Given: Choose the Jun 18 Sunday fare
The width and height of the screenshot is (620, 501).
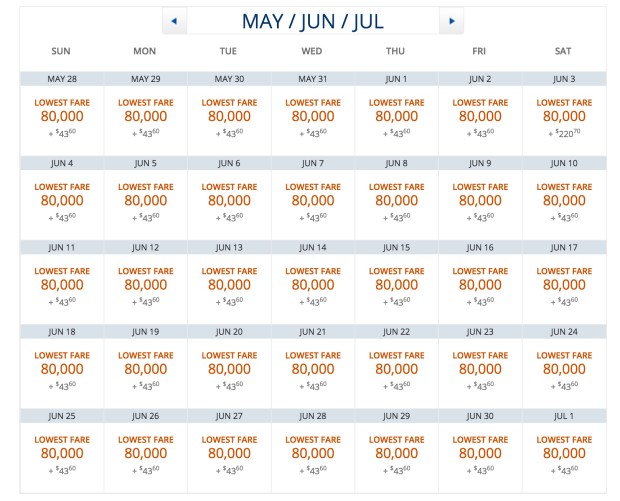Looking at the screenshot, I should [59, 369].
